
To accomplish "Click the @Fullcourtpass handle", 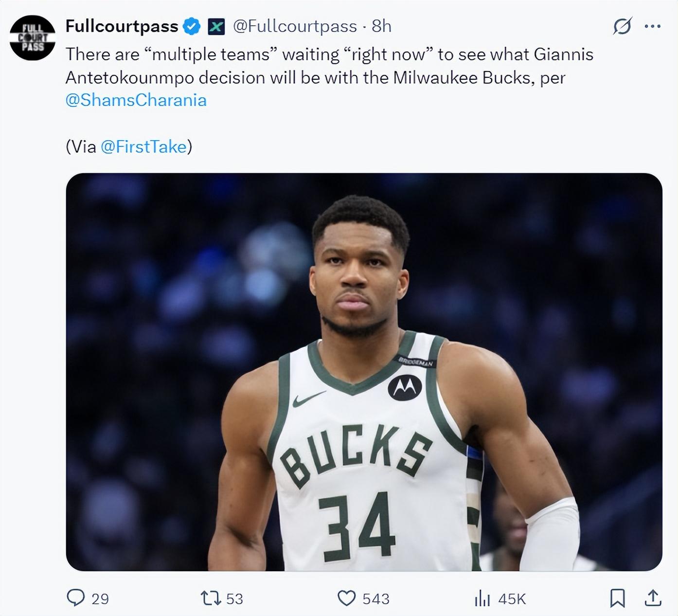I will click(x=295, y=26).
